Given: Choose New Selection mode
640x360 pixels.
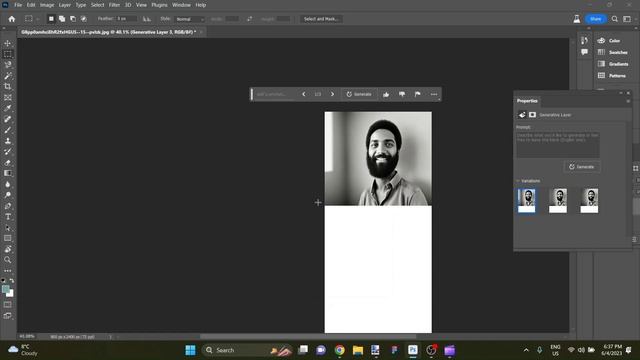Looking at the screenshot, I should 51,19.
